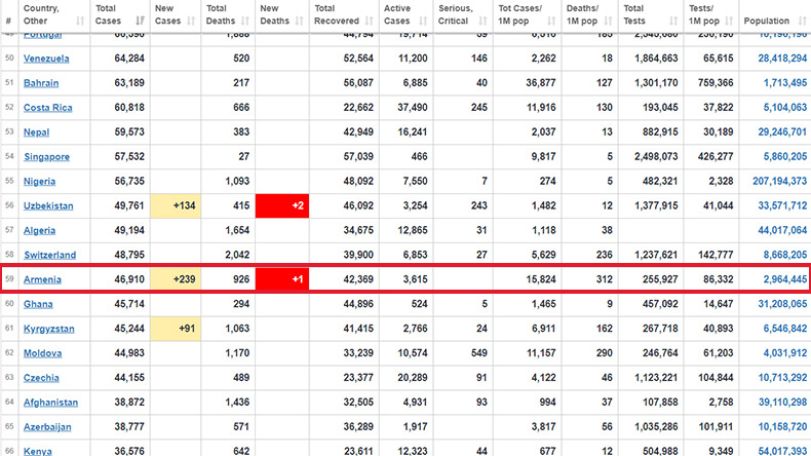Screen dimensions: 811x456
Task: Select Singapore total tests 2,498,073 cell
Action: coord(651,157)
